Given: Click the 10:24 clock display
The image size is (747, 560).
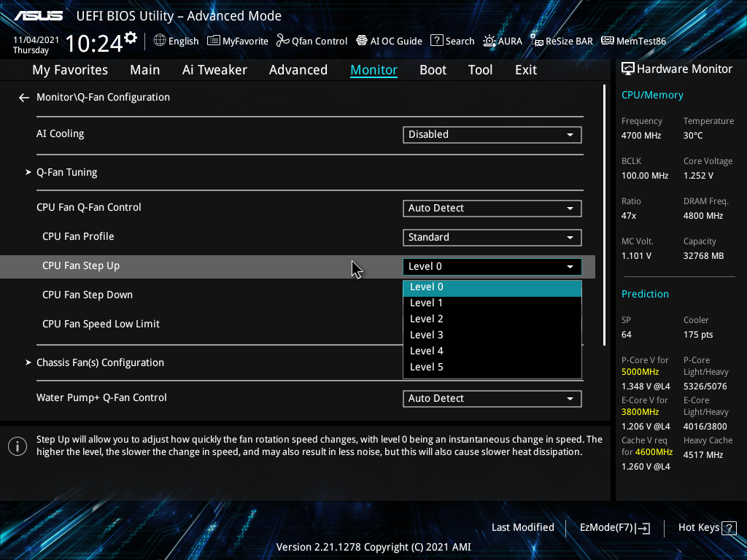Looking at the screenshot, I should (x=94, y=44).
